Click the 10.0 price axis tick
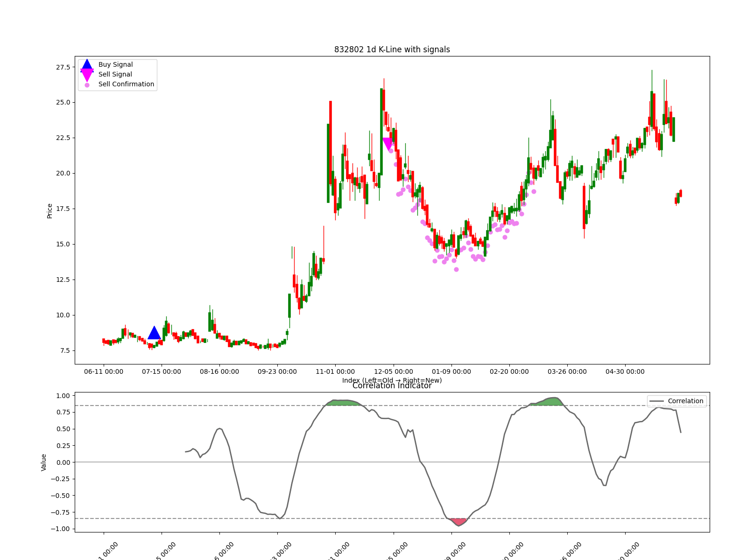747x560 pixels. (63, 315)
